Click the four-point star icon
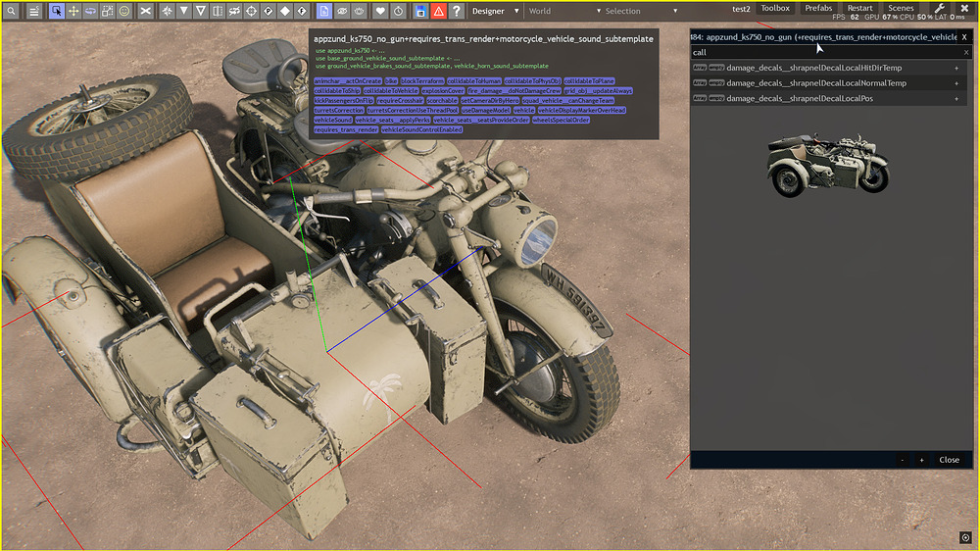980x551 pixels. point(167,11)
